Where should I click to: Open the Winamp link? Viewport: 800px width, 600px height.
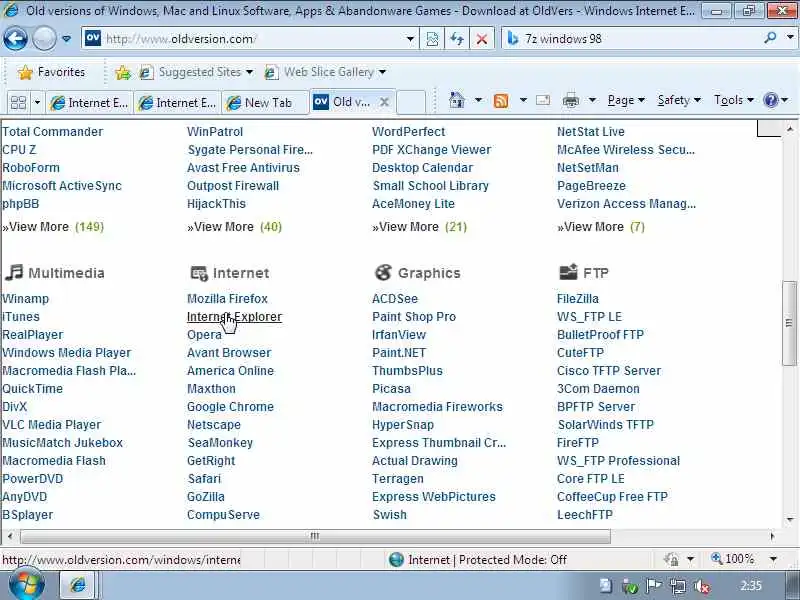[26, 298]
